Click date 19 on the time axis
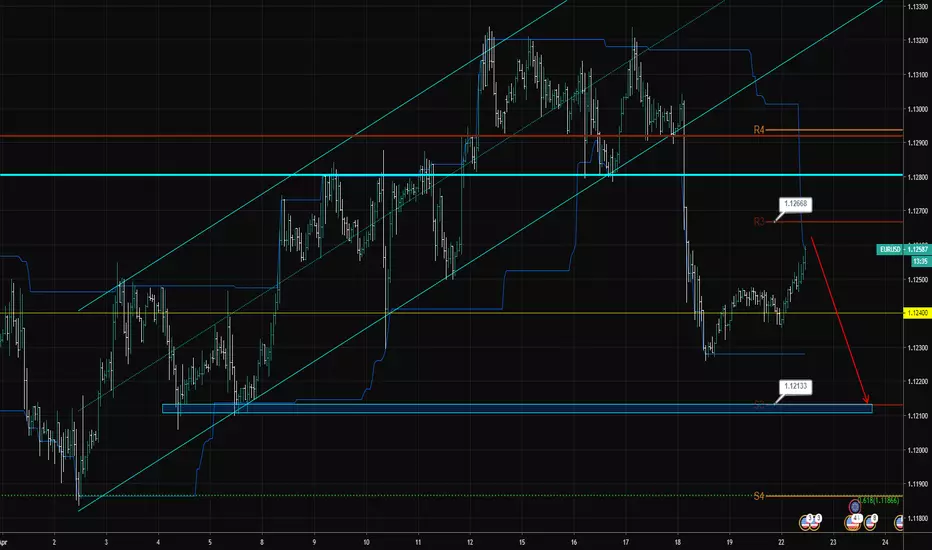Image resolution: width=932 pixels, height=550 pixels. click(729, 542)
